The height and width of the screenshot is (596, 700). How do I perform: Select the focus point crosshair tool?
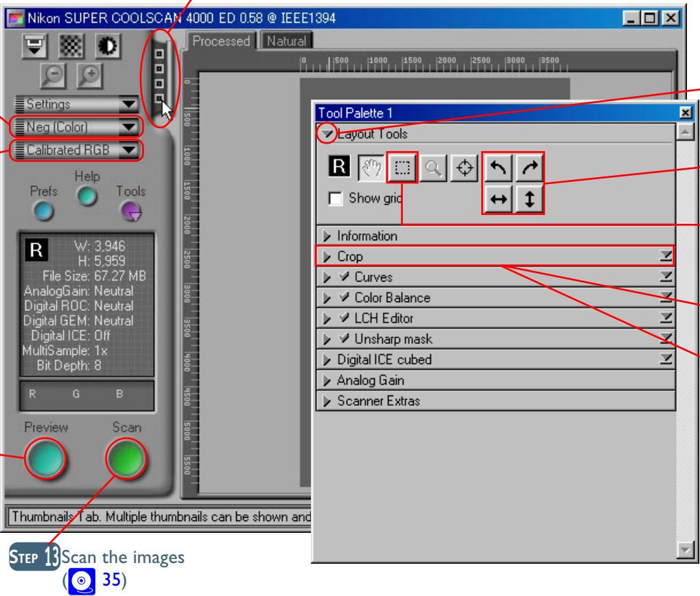[x=465, y=168]
